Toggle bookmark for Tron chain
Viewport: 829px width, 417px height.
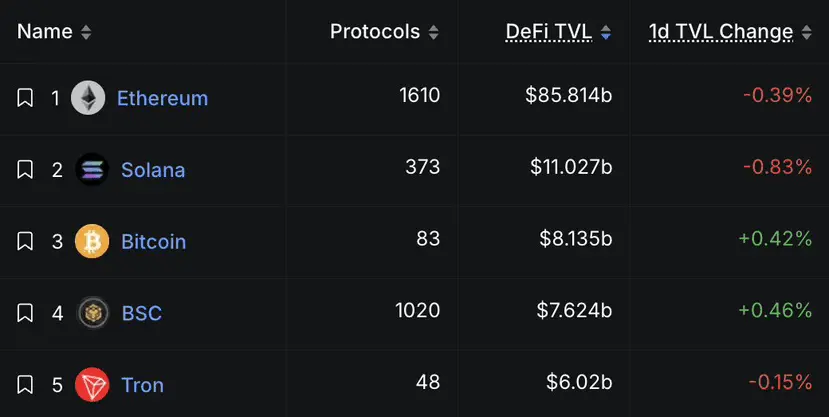[25, 385]
